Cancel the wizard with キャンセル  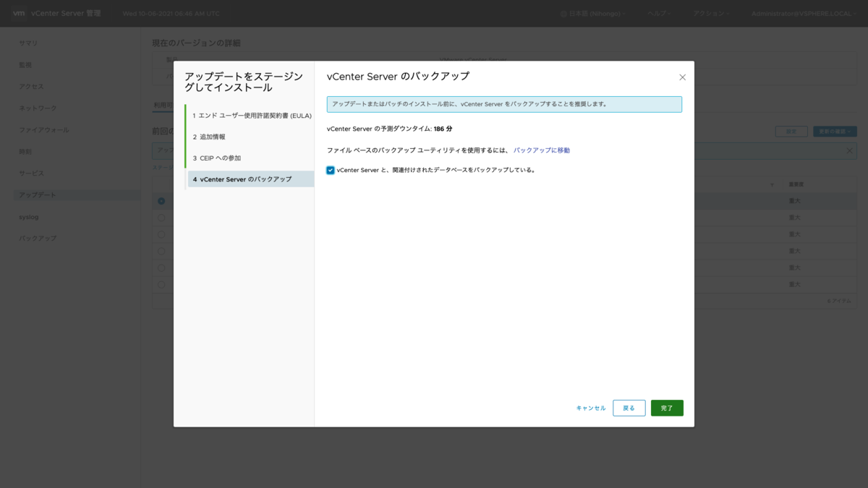pos(591,408)
